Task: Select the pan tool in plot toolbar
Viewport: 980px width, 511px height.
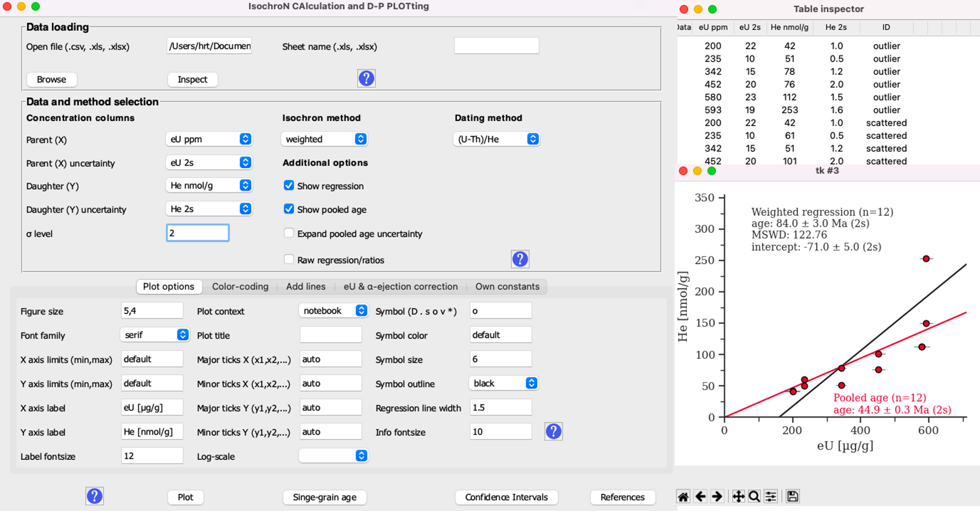Action: click(x=738, y=496)
